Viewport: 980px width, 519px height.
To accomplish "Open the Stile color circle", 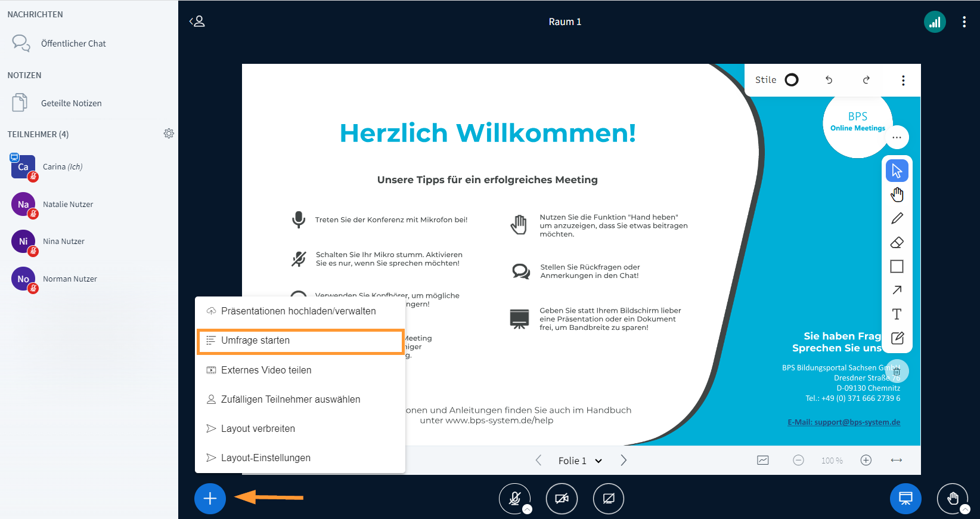I will tap(791, 80).
